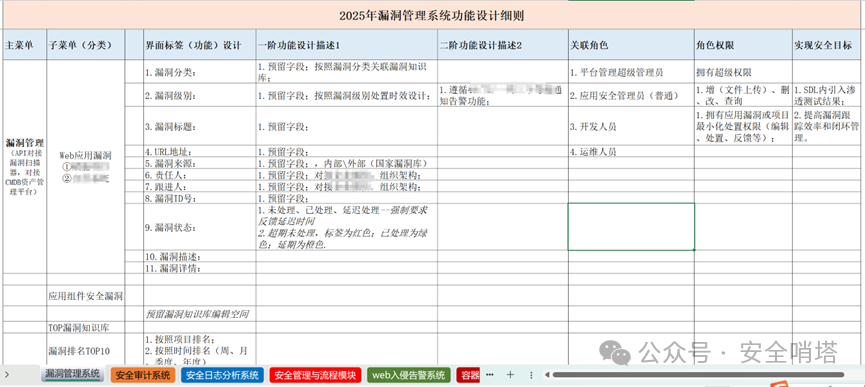The height and width of the screenshot is (387, 865).
Task: Select the 预留字段 cell in the URL地址 row
Action: [347, 152]
